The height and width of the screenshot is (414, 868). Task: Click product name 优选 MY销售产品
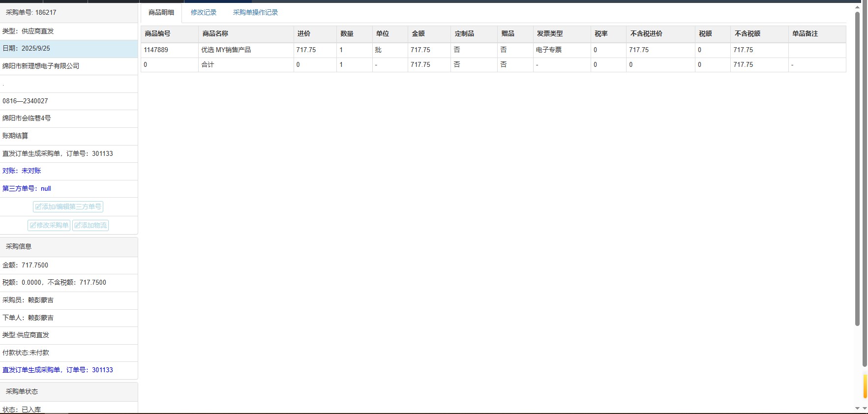tap(226, 50)
